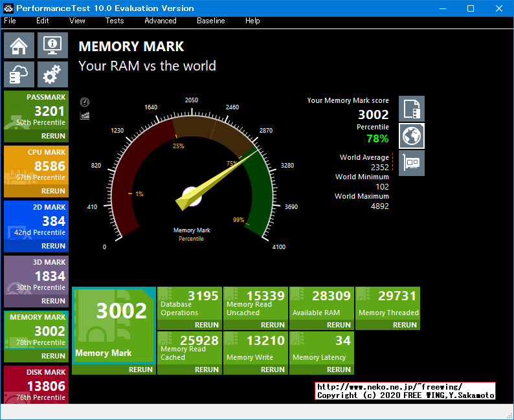Click the hardware card comparison icon

[412, 162]
